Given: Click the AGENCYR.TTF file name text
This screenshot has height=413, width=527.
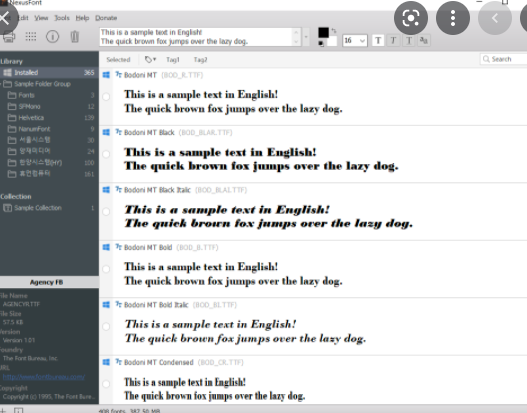Looking at the screenshot, I should [x=21, y=304].
